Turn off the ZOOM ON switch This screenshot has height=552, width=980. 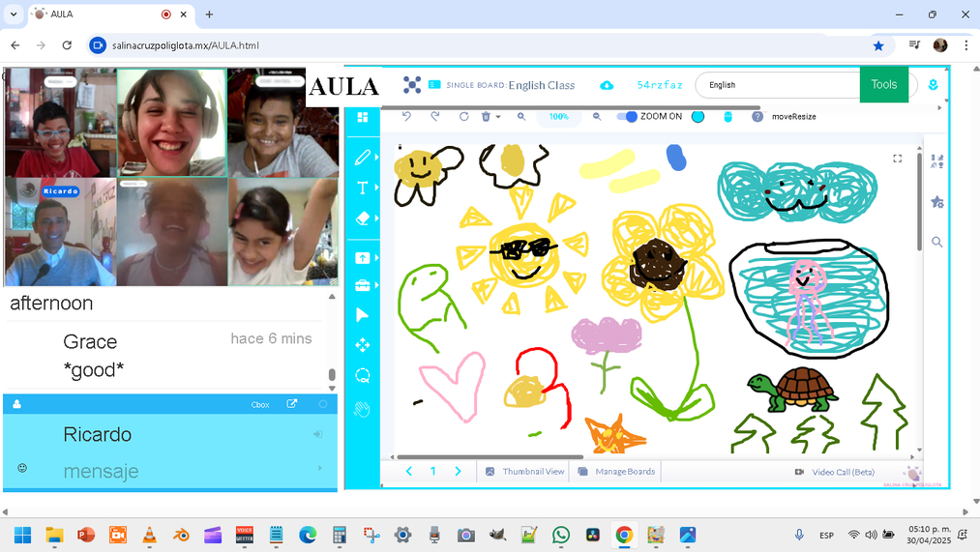628,117
